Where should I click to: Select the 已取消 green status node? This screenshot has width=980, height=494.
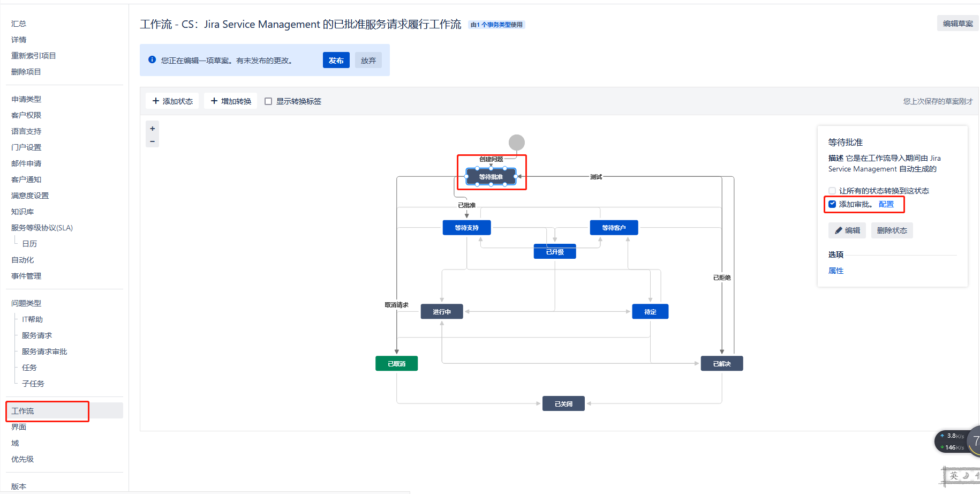tap(396, 364)
